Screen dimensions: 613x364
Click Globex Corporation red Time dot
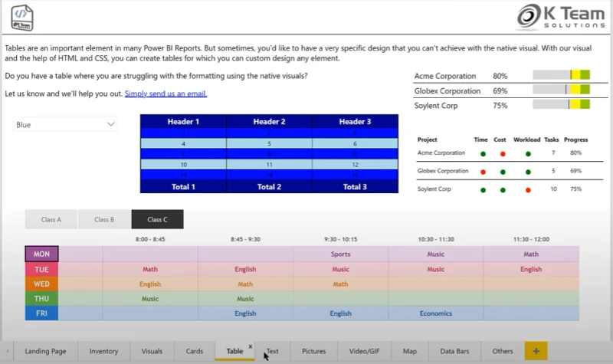484,172
